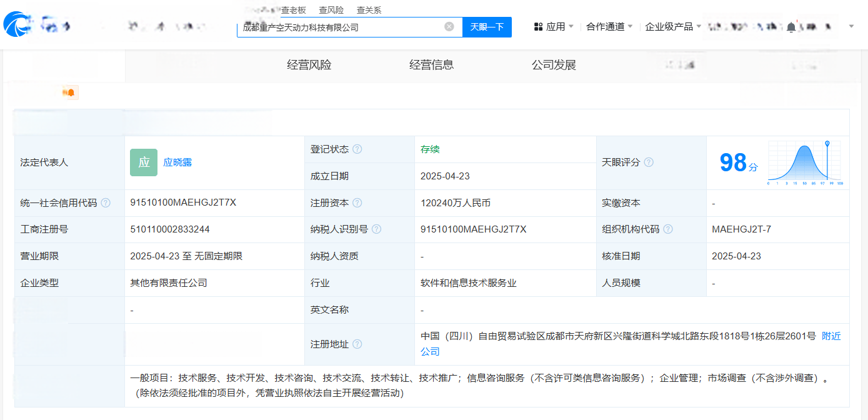Switch to the 查风险 search tab
Screen dimensions: 868x420
(331, 10)
